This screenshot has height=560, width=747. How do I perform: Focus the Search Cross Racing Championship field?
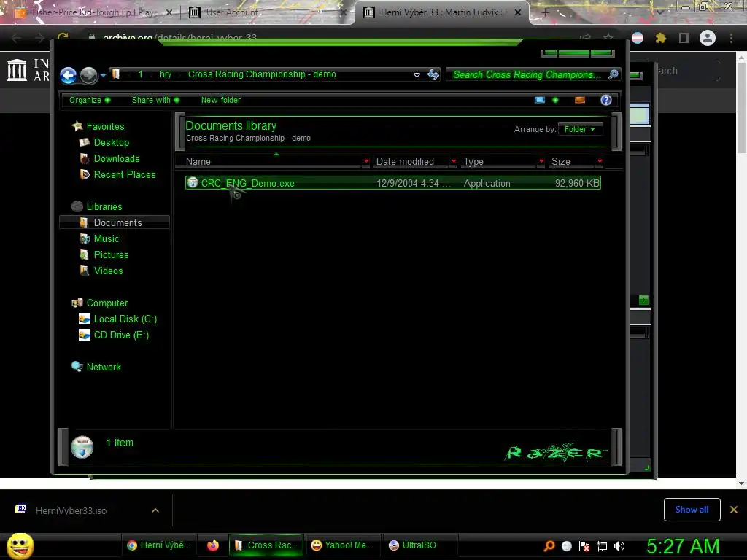pyautogui.click(x=527, y=74)
